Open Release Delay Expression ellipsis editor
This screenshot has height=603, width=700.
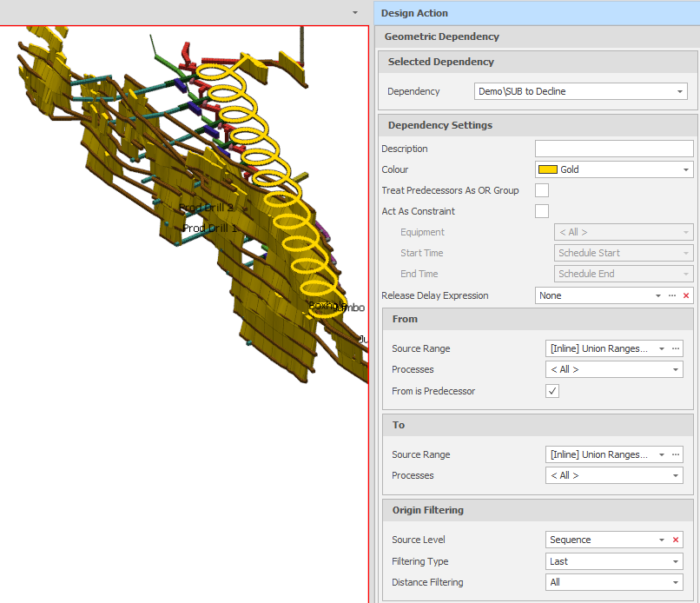(672, 296)
